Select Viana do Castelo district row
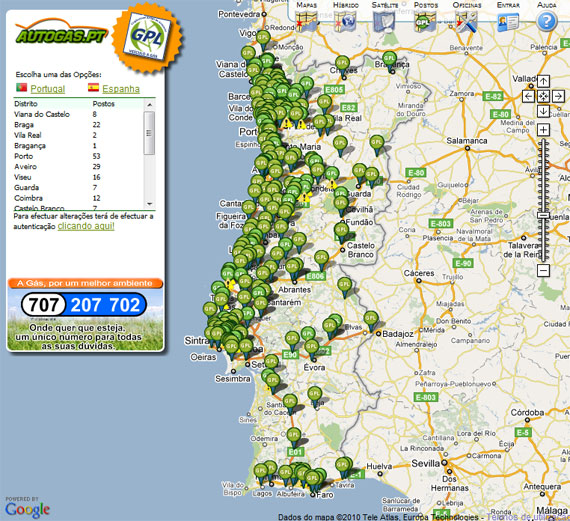This screenshot has height=521, width=570. (78, 114)
